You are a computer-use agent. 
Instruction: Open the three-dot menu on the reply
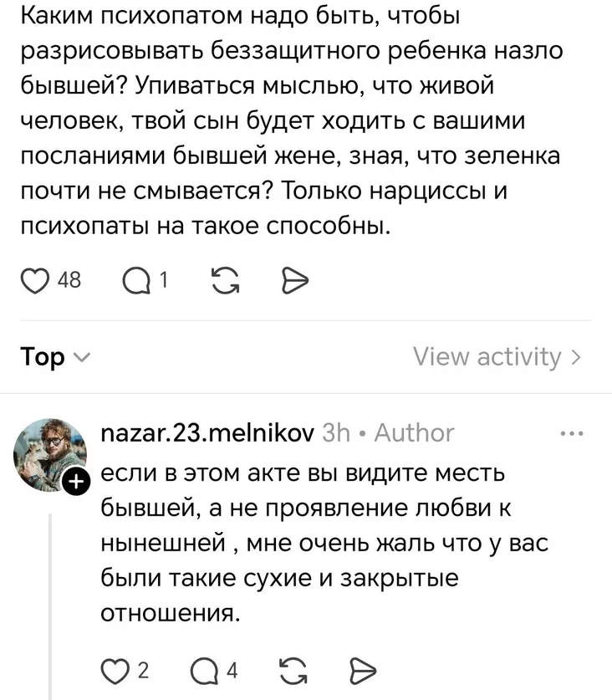573,434
